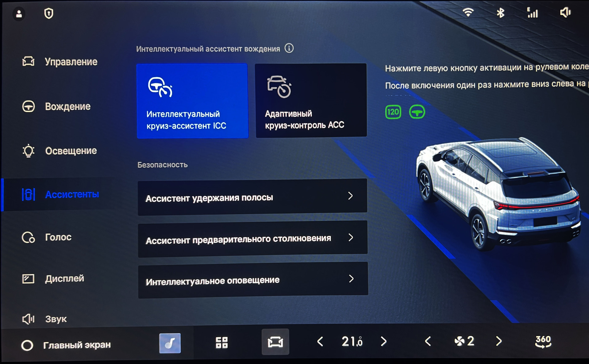Tap the vehicle settings icon in bottom bar
The width and height of the screenshot is (589, 364).
point(275,342)
